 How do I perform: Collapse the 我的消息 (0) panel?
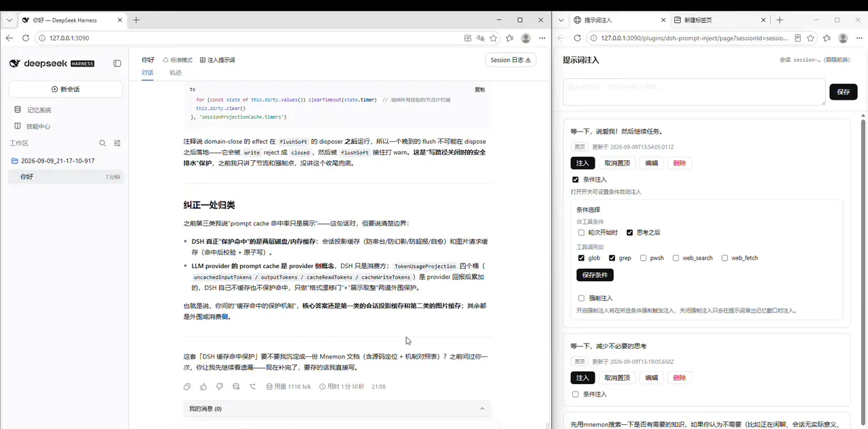[482, 409]
